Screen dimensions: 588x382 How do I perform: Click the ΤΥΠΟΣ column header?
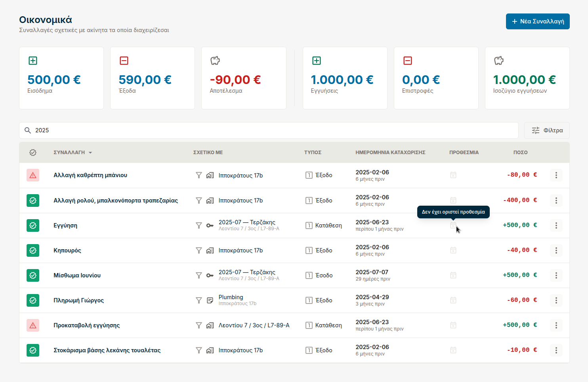click(x=313, y=153)
